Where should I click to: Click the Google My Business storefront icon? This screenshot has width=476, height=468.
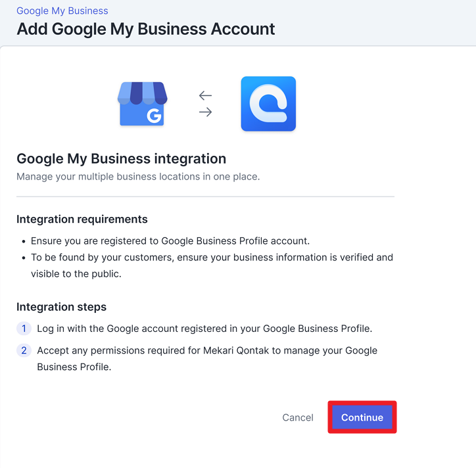[x=142, y=104]
